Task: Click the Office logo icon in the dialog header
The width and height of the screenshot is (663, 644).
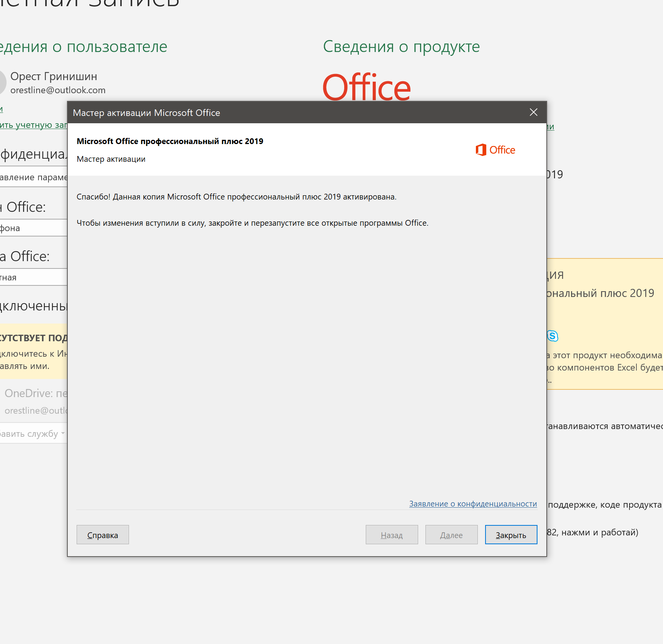Action: (x=481, y=150)
